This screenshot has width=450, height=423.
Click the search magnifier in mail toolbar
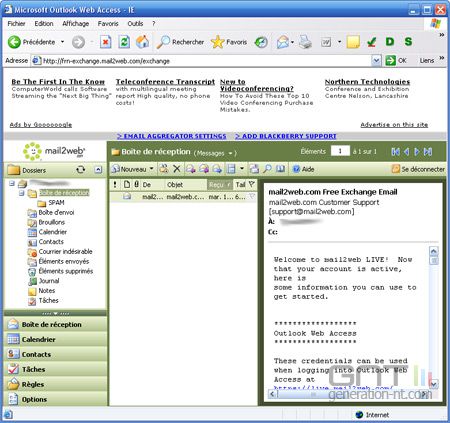point(267,169)
